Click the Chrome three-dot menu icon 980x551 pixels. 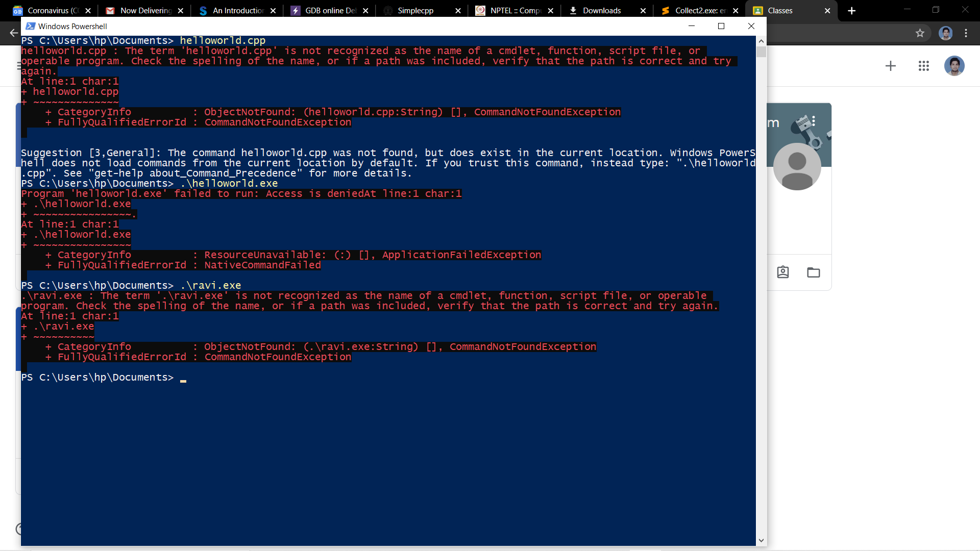tap(966, 33)
